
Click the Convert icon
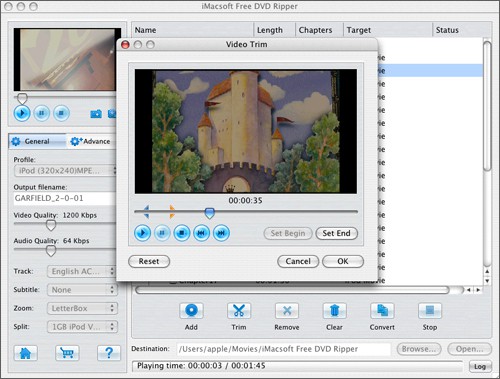click(x=382, y=311)
